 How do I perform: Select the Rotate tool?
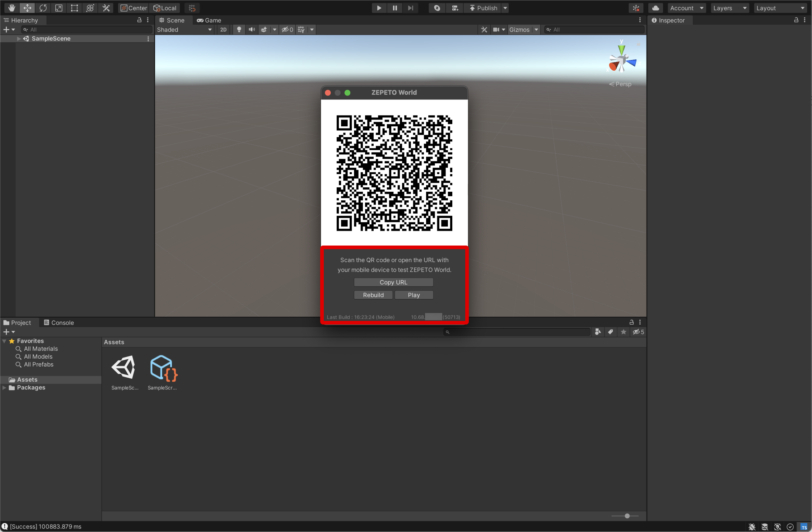(43, 8)
